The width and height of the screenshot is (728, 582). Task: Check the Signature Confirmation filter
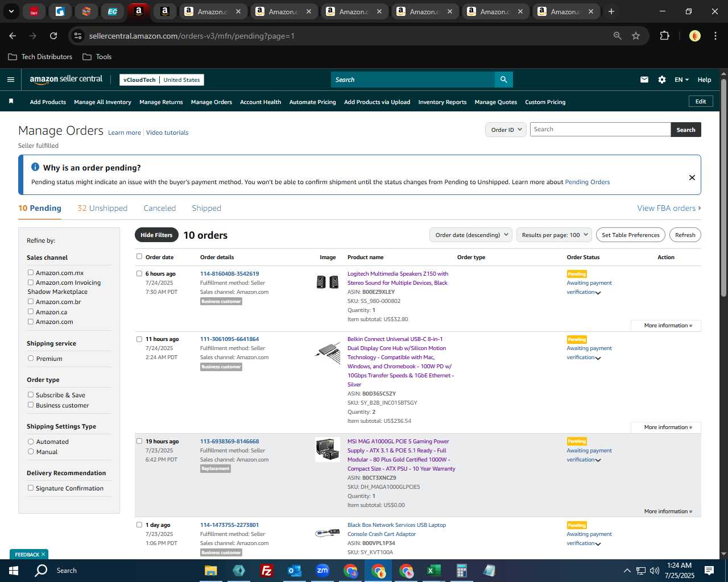click(31, 488)
